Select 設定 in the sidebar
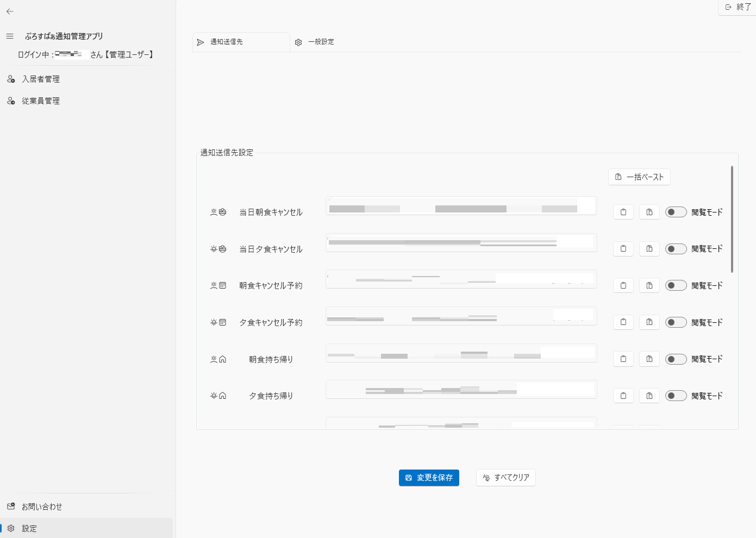Screen dimensions: 756x538 29,528
